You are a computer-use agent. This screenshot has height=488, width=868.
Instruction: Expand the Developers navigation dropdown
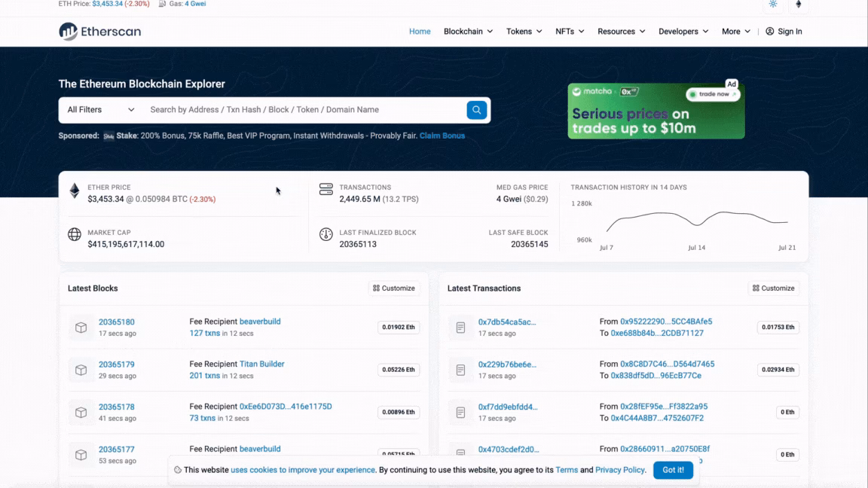coord(682,31)
